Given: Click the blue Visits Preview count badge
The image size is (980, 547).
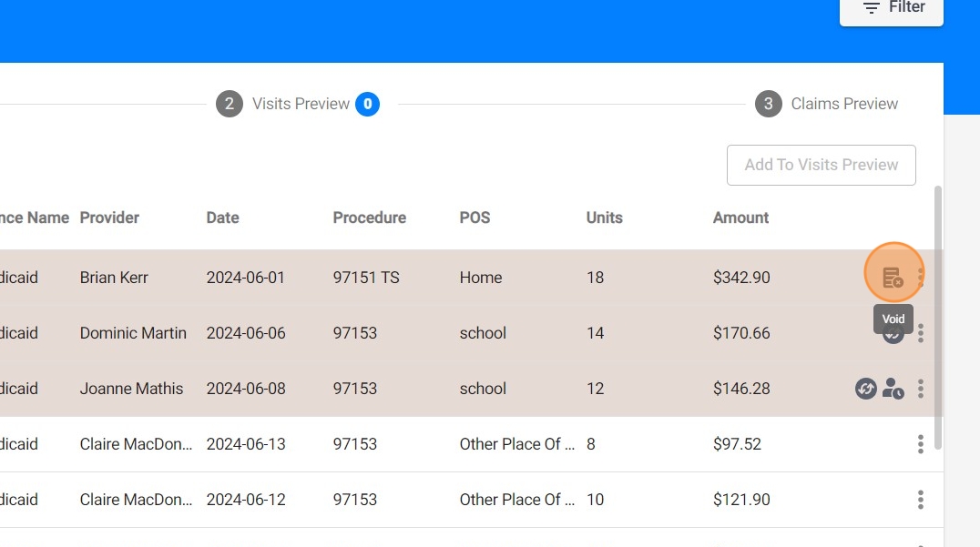Looking at the screenshot, I should [x=368, y=104].
